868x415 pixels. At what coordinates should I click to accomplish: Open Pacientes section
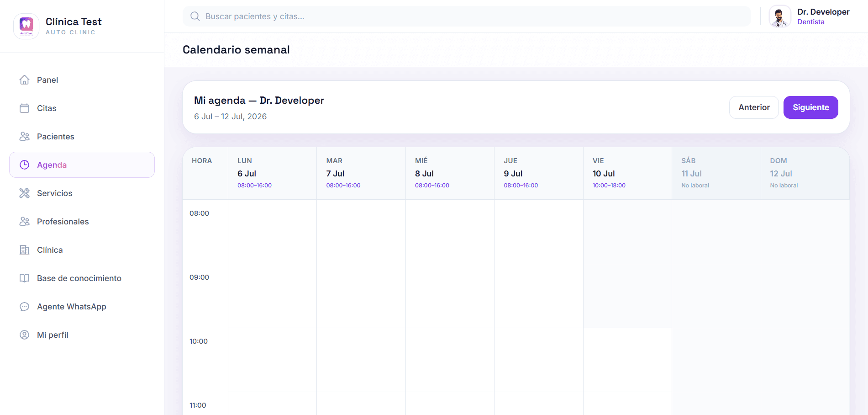click(82, 137)
